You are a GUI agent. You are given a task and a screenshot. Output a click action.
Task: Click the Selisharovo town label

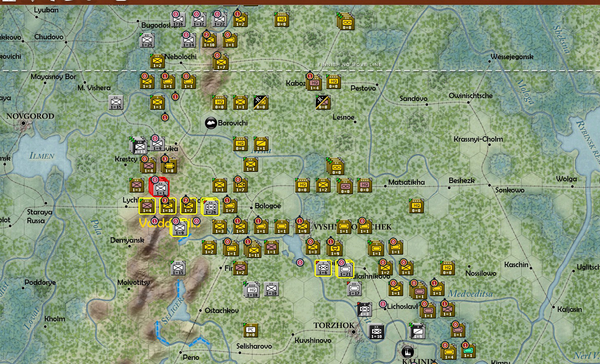pyautogui.click(x=254, y=346)
